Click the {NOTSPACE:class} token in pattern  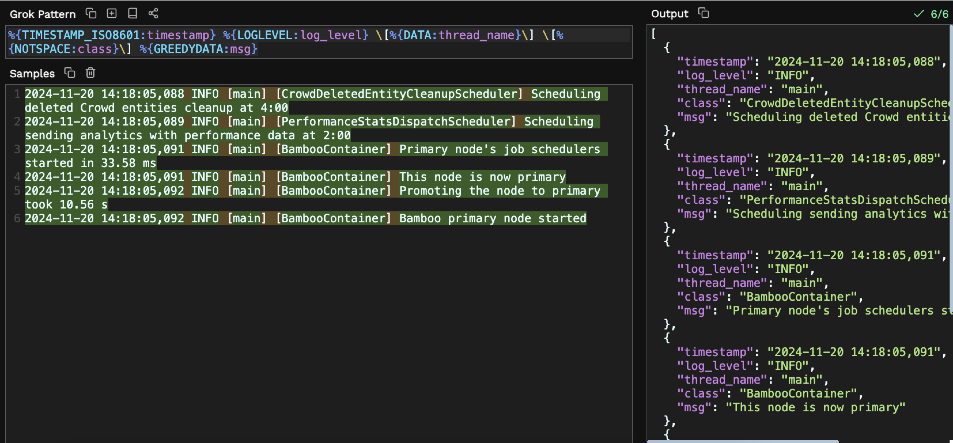coord(64,49)
